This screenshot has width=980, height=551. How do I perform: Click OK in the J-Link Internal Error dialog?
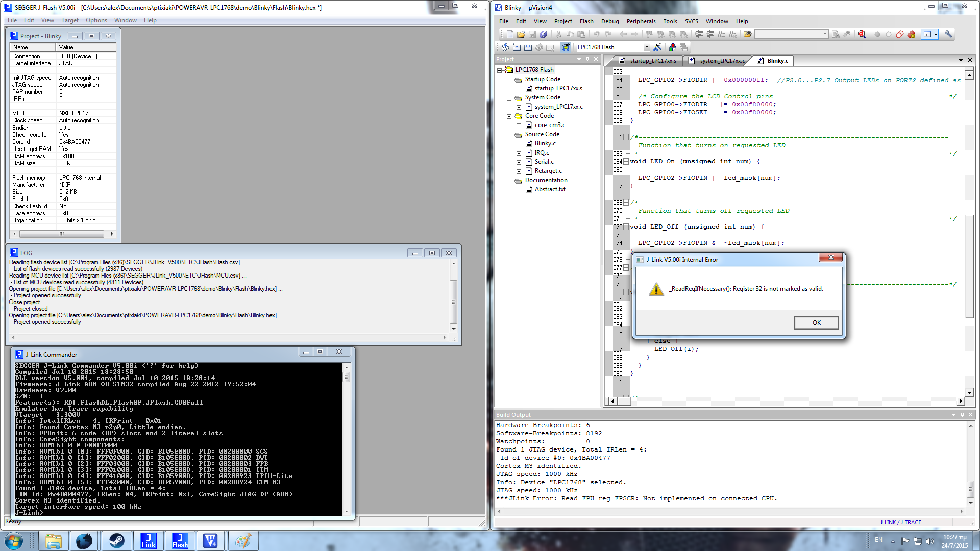(816, 322)
